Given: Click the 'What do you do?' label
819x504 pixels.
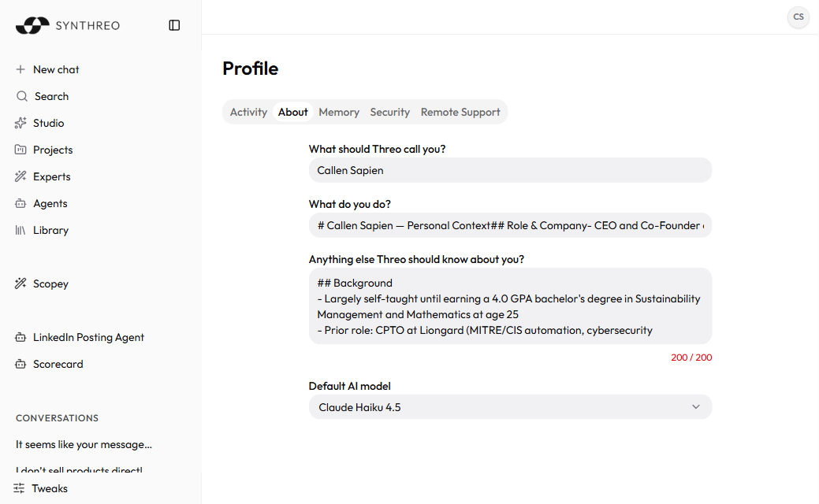Looking at the screenshot, I should pyautogui.click(x=349, y=205).
